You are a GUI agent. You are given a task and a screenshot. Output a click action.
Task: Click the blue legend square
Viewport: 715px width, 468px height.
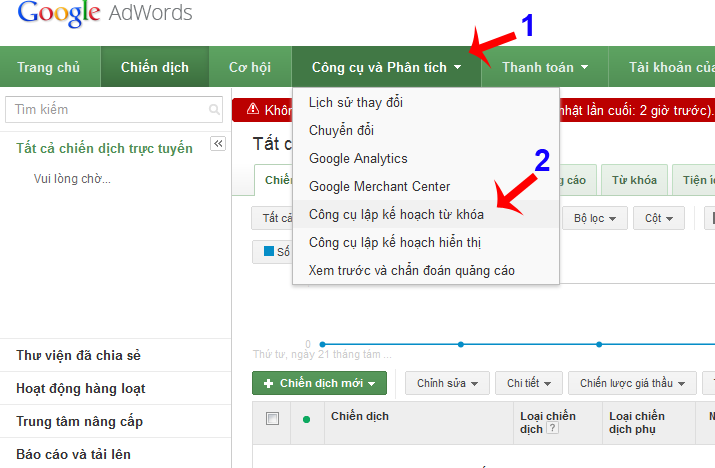click(x=269, y=251)
